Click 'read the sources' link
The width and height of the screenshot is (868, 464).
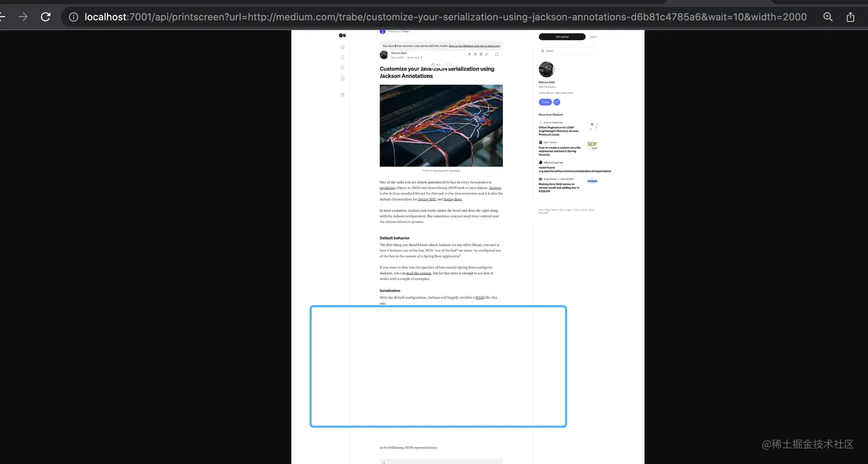point(418,273)
